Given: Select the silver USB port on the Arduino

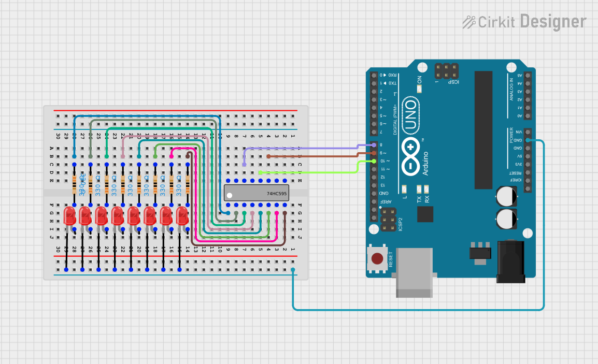Looking at the screenshot, I should pos(414,272).
